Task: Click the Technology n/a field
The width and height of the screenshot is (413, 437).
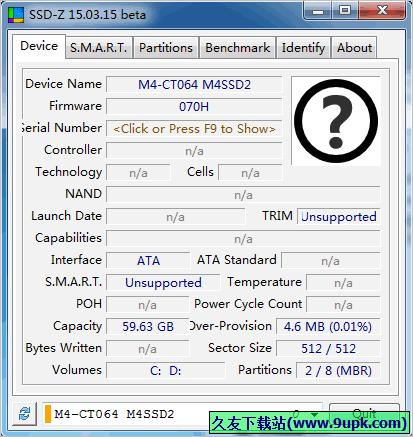Action: click(x=138, y=173)
